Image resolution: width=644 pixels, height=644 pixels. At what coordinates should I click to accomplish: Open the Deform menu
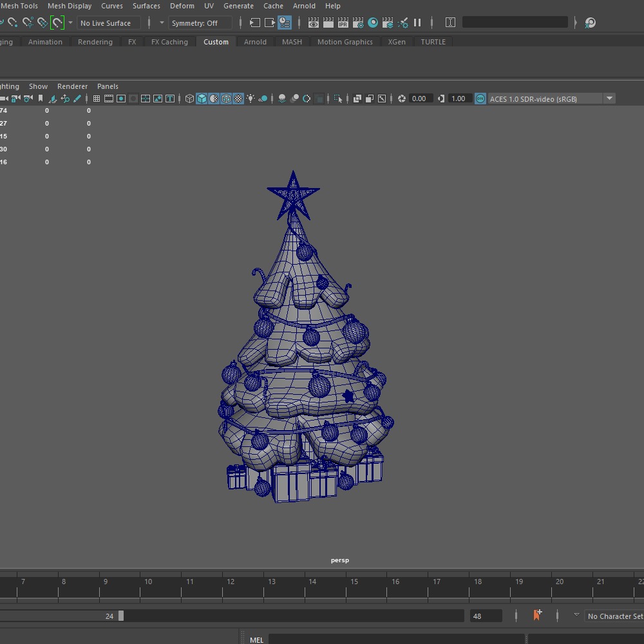click(x=182, y=6)
